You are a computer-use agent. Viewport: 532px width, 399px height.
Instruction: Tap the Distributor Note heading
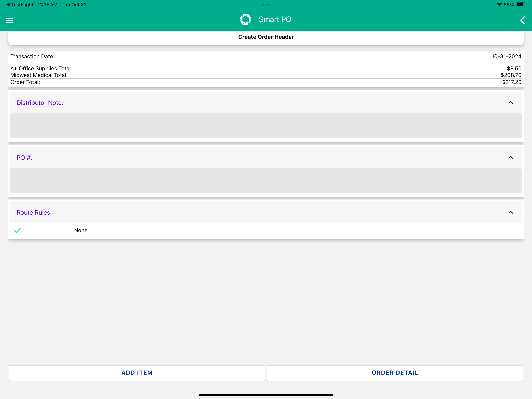[x=40, y=103]
